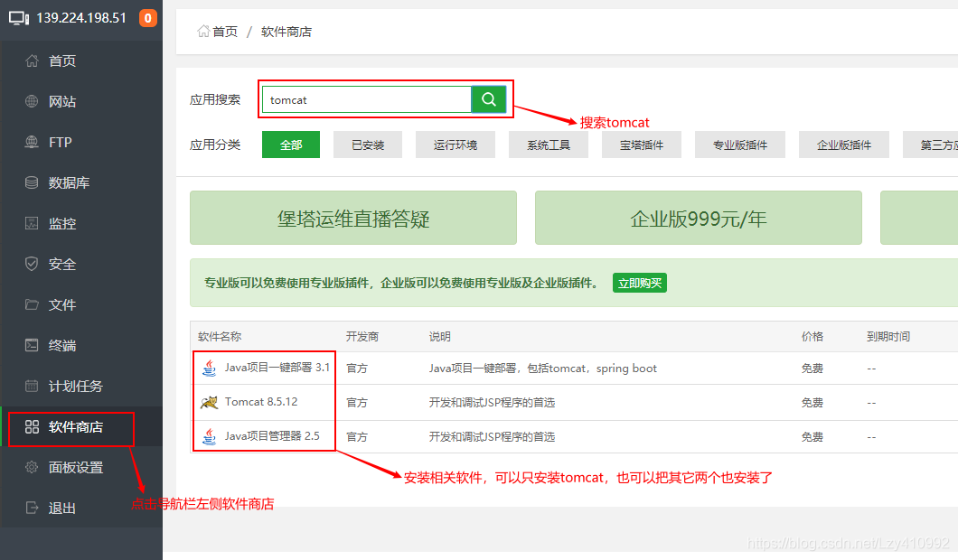Click the 文件 folder icon in sidebar
The width and height of the screenshot is (958, 560).
pyautogui.click(x=32, y=304)
